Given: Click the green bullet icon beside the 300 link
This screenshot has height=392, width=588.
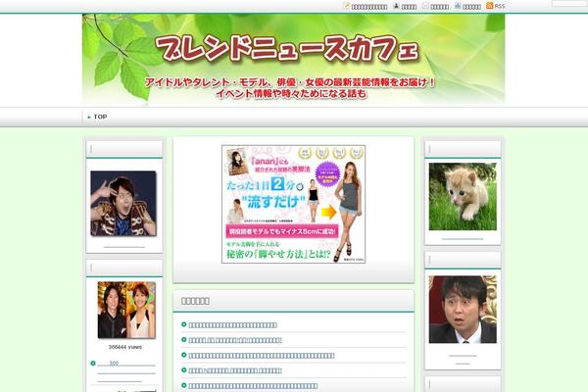Looking at the screenshot, I should pos(93,364).
